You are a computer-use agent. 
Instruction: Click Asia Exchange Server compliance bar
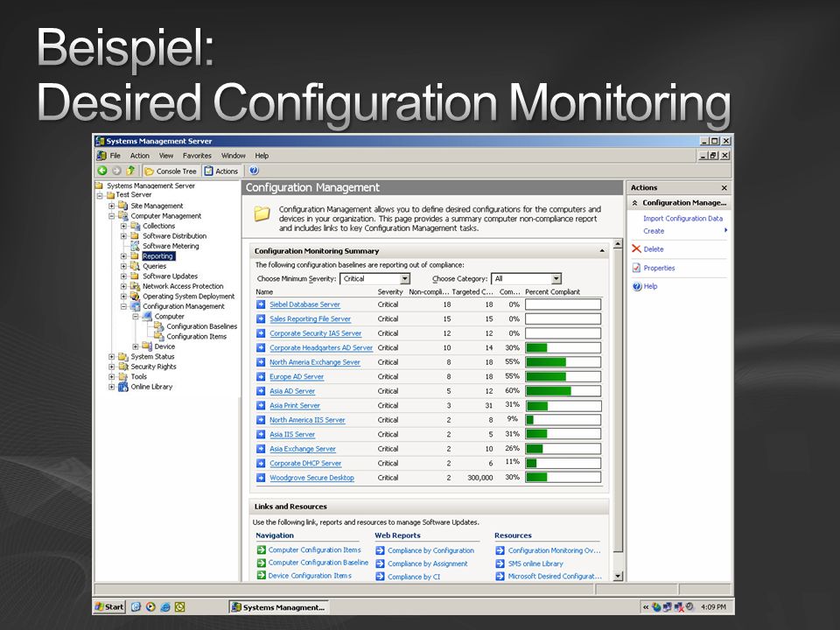[563, 449]
